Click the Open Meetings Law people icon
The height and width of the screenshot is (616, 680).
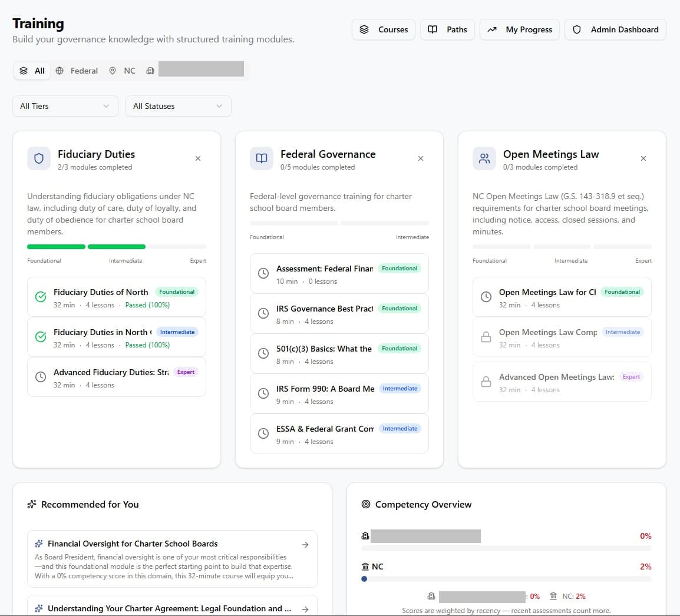484,158
